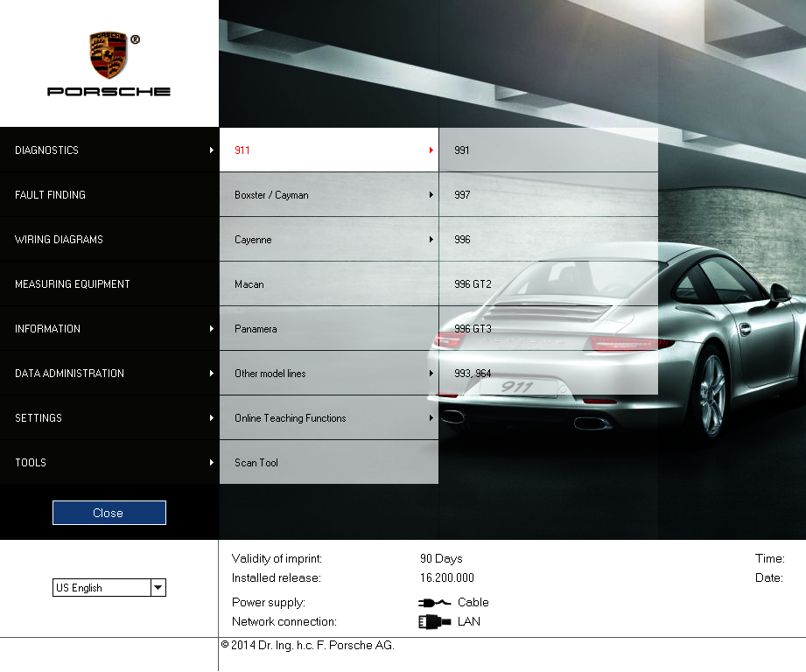The image size is (806, 672).
Task: Click language dropdown arrow button
Action: tap(158, 588)
